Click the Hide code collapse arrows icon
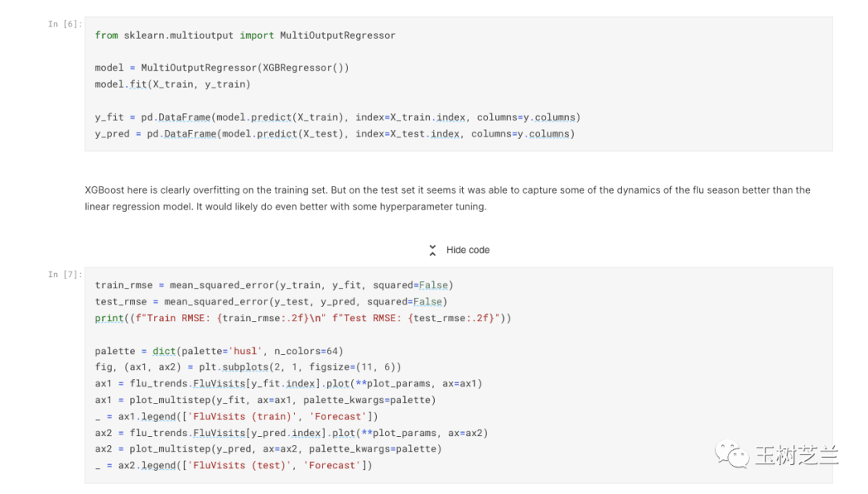The image size is (868, 494). tap(432, 250)
